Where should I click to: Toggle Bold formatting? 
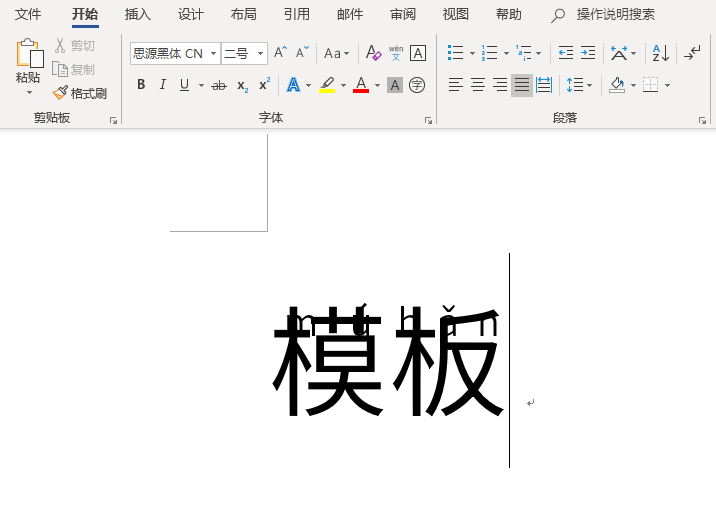coord(141,85)
